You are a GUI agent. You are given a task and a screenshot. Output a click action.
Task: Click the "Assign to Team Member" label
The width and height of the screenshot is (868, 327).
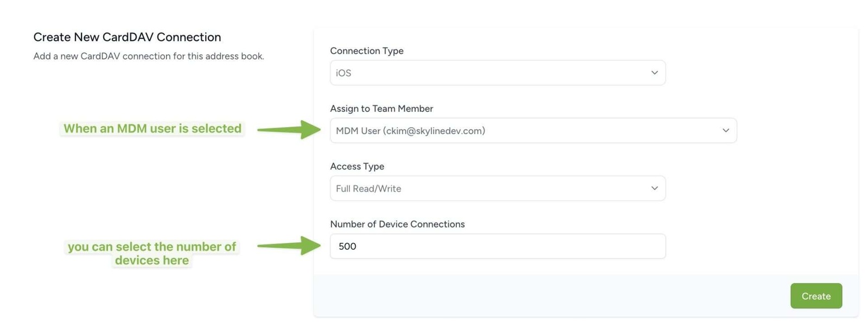coord(381,109)
